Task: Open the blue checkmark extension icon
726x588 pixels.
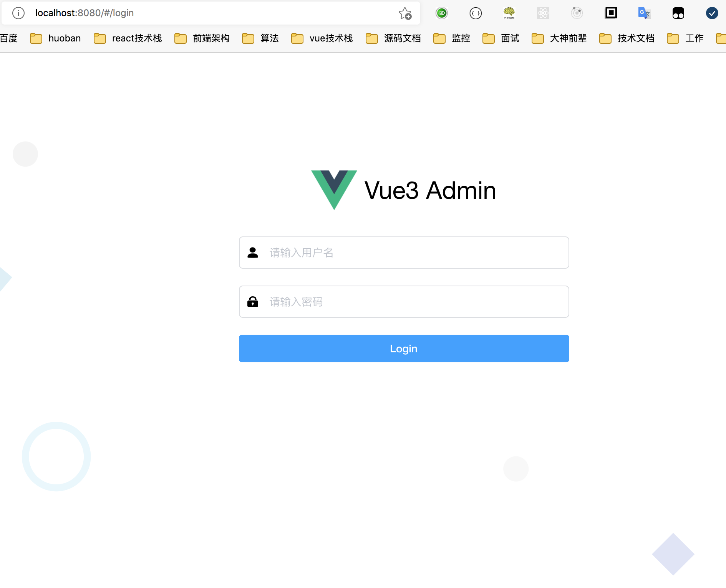Action: pos(712,13)
